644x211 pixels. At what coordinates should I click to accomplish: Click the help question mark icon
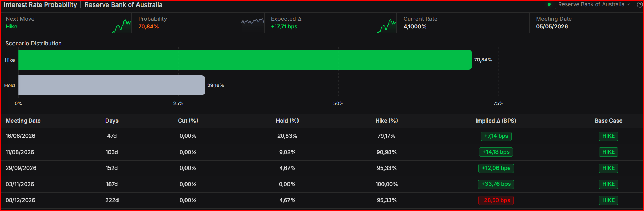click(x=640, y=5)
